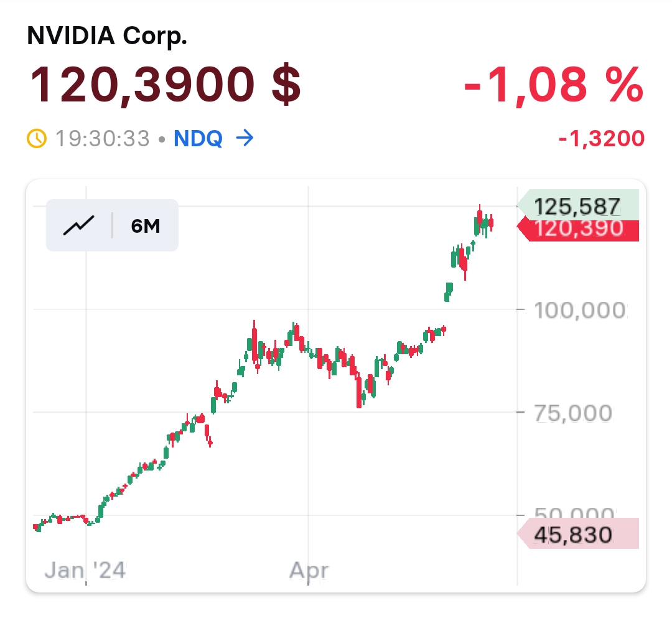This screenshot has width=672, height=623.
Task: Click the 19:30:33 timestamp
Action: tap(102, 138)
